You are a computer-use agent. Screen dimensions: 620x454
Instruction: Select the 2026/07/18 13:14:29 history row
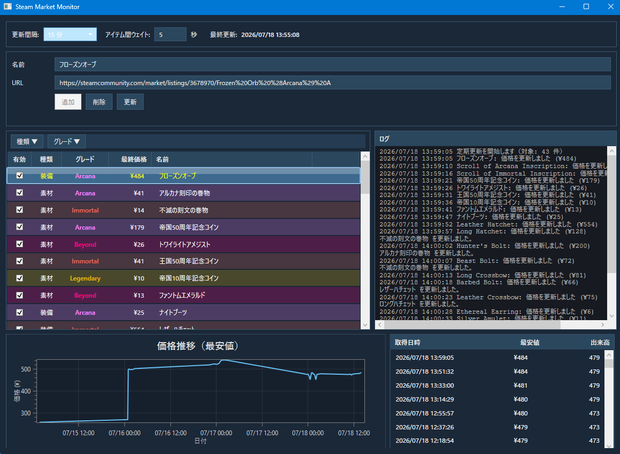click(x=497, y=399)
